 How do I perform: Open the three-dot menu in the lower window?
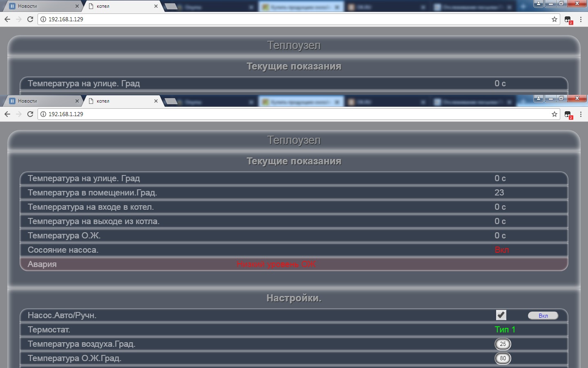581,114
